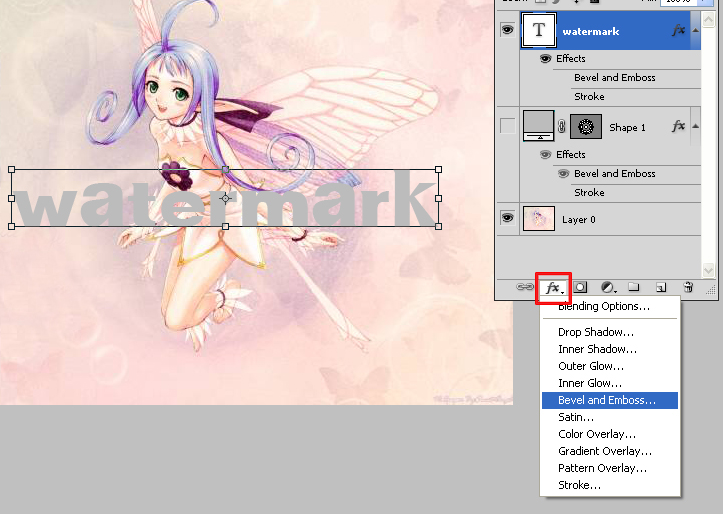Open the adjustment layer icon menu

(608, 287)
